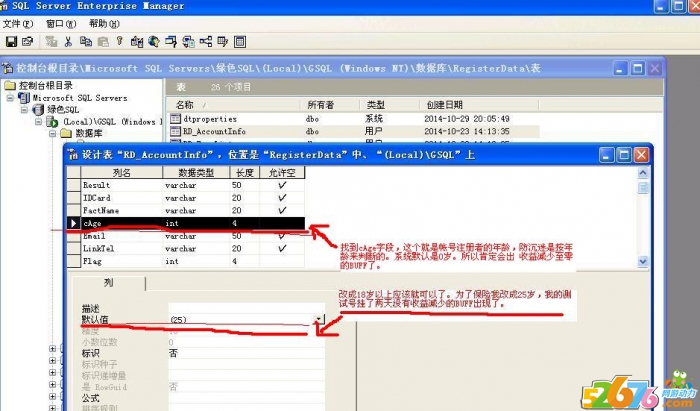
Task: Click the last table grid toolbar icon
Action: click(240, 42)
